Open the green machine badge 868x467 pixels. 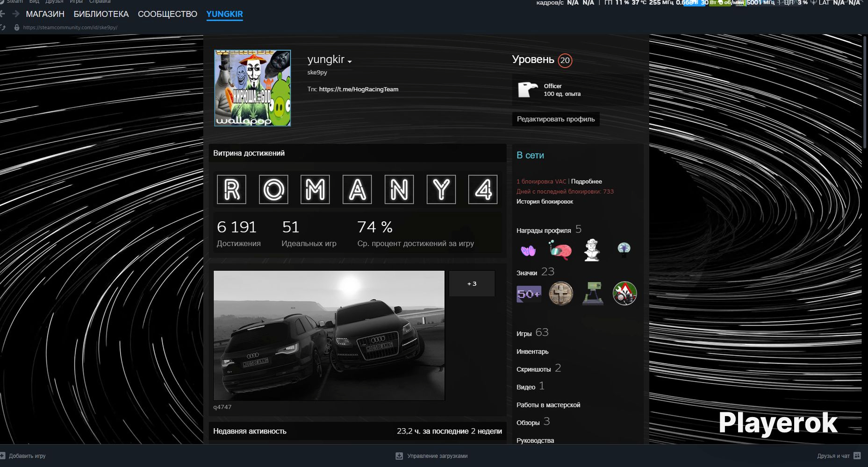coord(593,293)
